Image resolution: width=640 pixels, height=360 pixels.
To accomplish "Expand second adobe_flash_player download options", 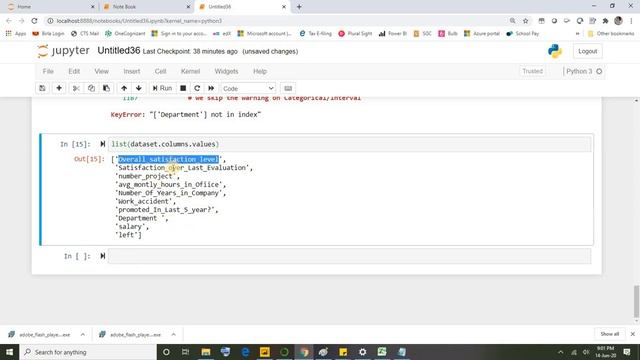I will coord(173,335).
